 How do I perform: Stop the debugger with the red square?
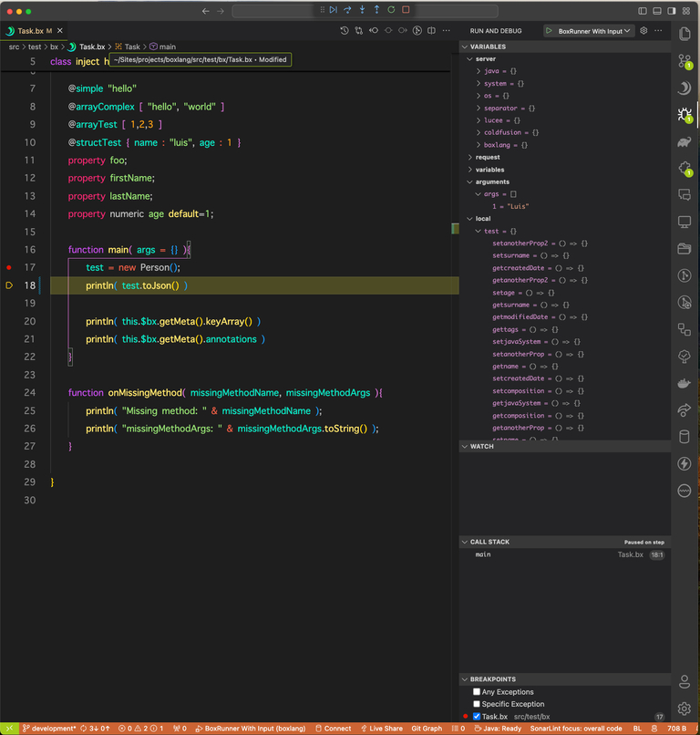[406, 10]
